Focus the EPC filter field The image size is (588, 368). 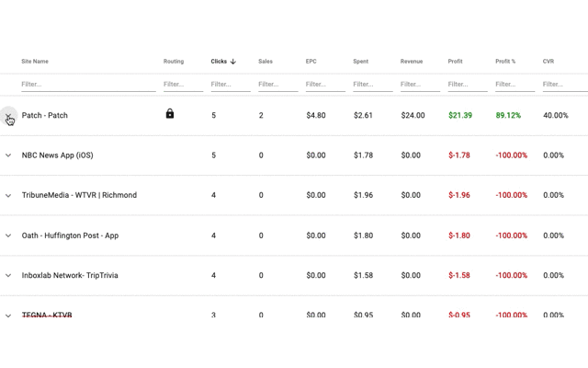tap(325, 85)
